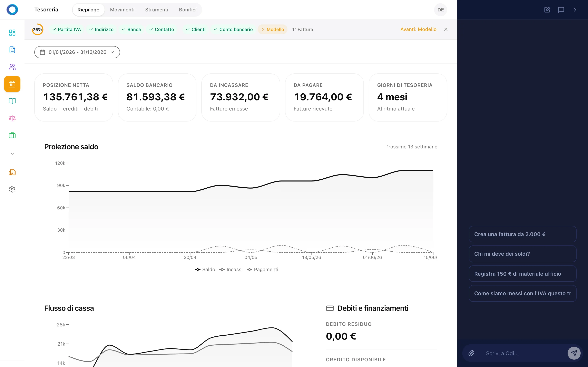
Task: Open the contacts people icon in sidebar
Action: click(x=12, y=67)
